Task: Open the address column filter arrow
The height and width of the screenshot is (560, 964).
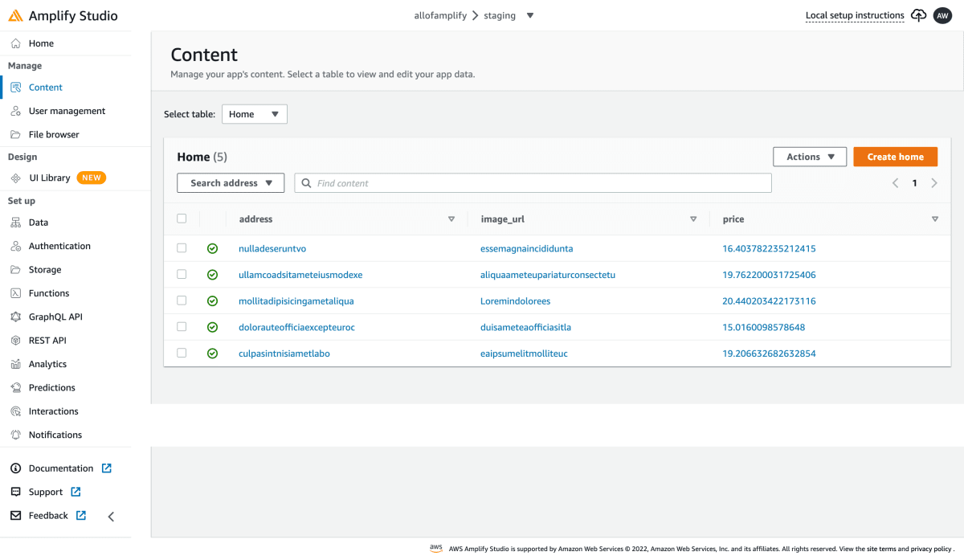Action: 451,219
